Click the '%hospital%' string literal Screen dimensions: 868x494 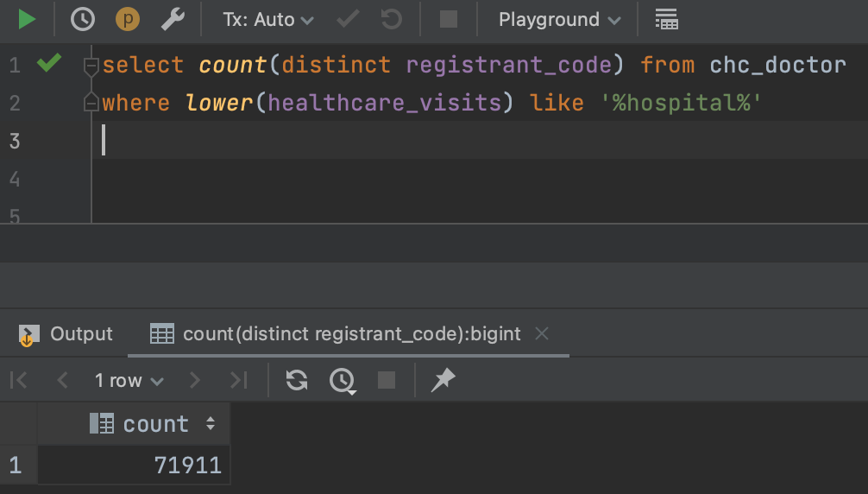[682, 103]
